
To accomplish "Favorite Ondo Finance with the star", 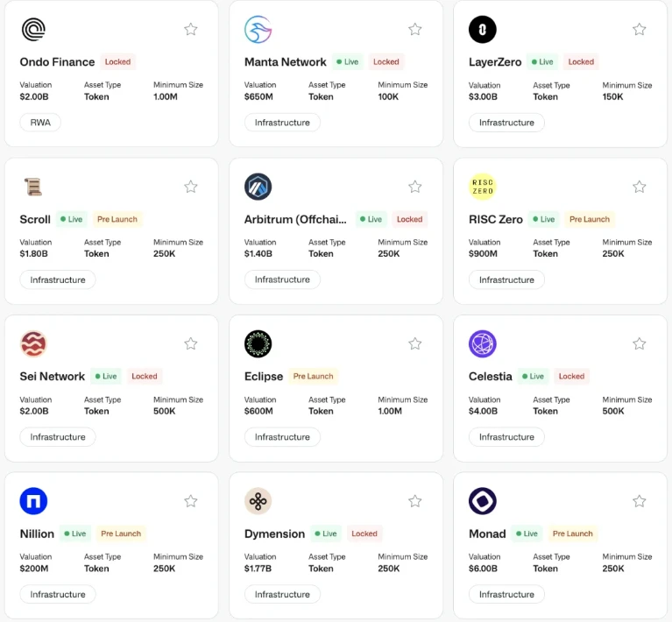I will point(191,30).
